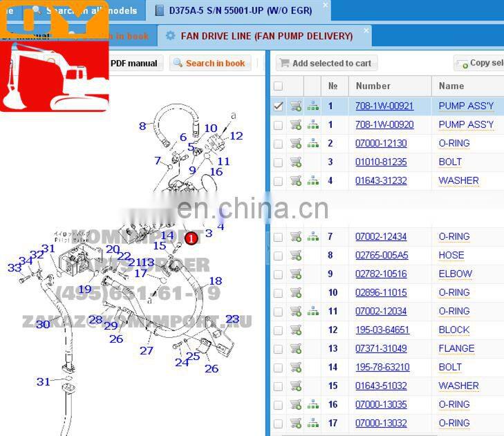Viewport: 504px width, 436px height.
Task: Click cart icon for WASHER 01643-31232
Action: 296,180
